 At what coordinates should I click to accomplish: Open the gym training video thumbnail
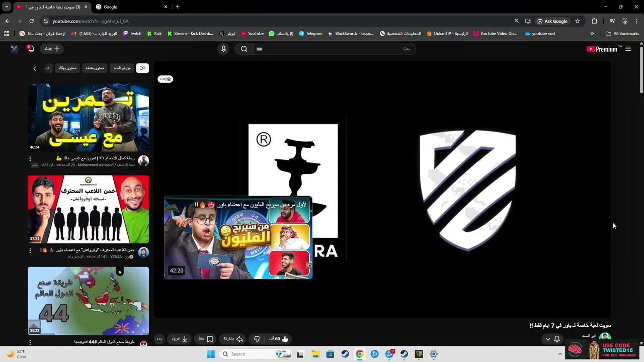[88, 117]
